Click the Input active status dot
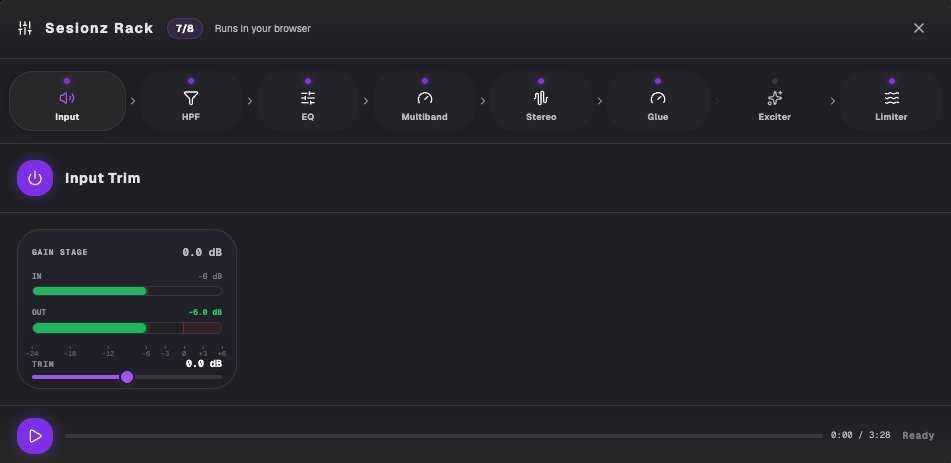This screenshot has width=951, height=463. [x=67, y=81]
